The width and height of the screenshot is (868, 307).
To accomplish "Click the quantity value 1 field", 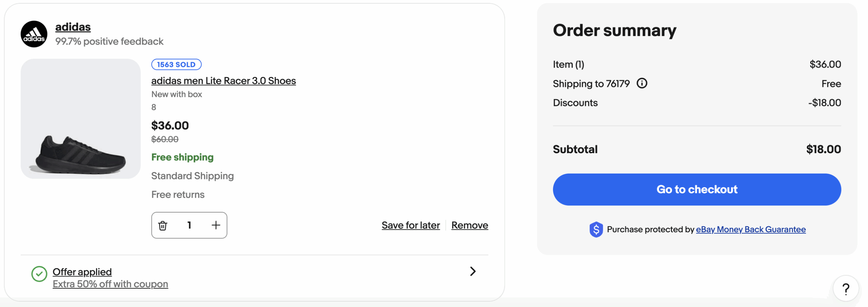I will tap(189, 225).
